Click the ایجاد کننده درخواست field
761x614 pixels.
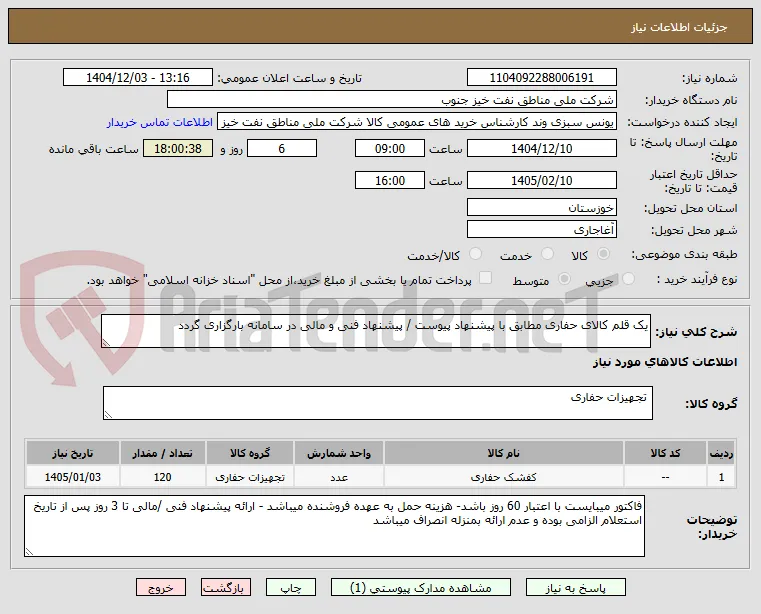(x=417, y=122)
